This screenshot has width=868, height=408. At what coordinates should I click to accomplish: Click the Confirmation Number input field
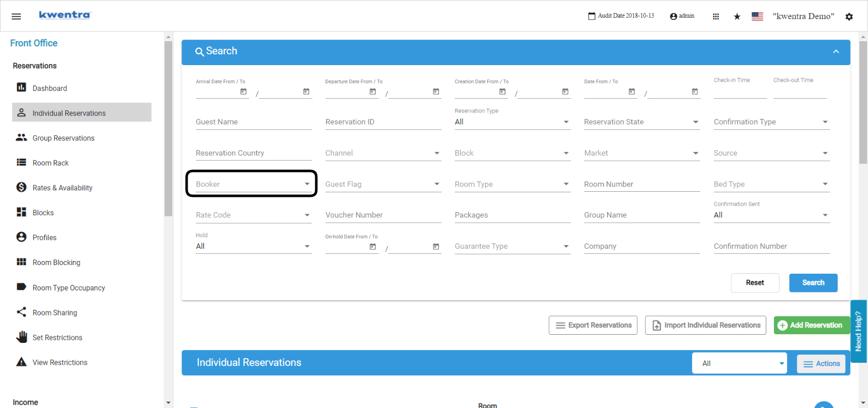pyautogui.click(x=771, y=246)
